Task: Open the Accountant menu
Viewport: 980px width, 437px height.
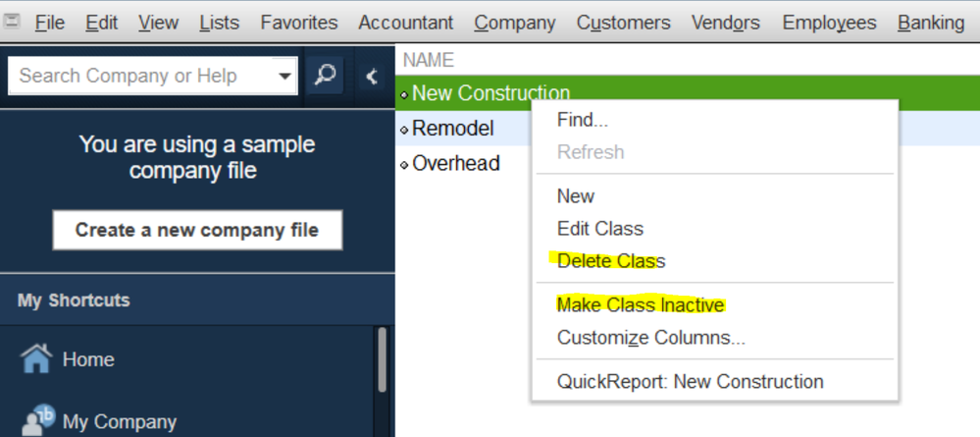Action: pos(405,22)
